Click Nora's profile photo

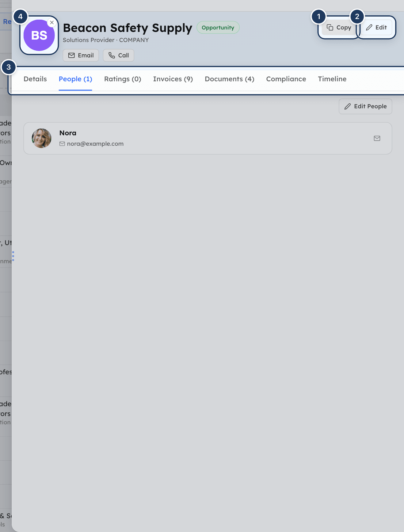click(42, 138)
